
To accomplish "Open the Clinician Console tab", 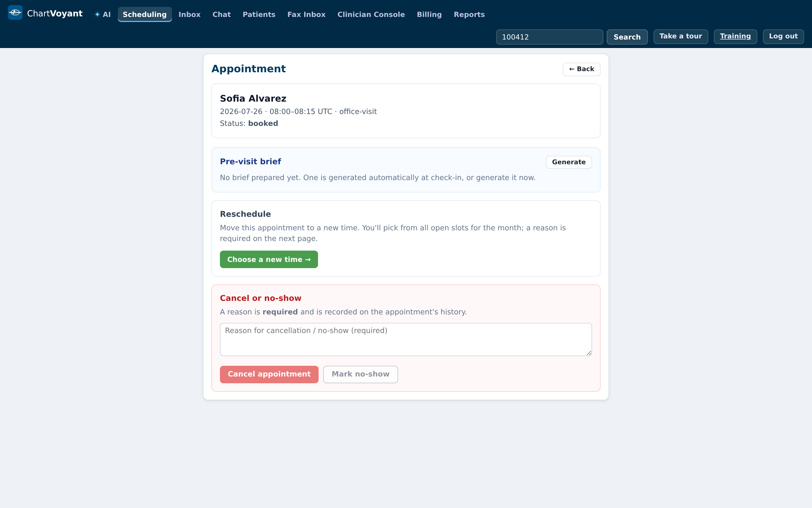I will pos(371,14).
